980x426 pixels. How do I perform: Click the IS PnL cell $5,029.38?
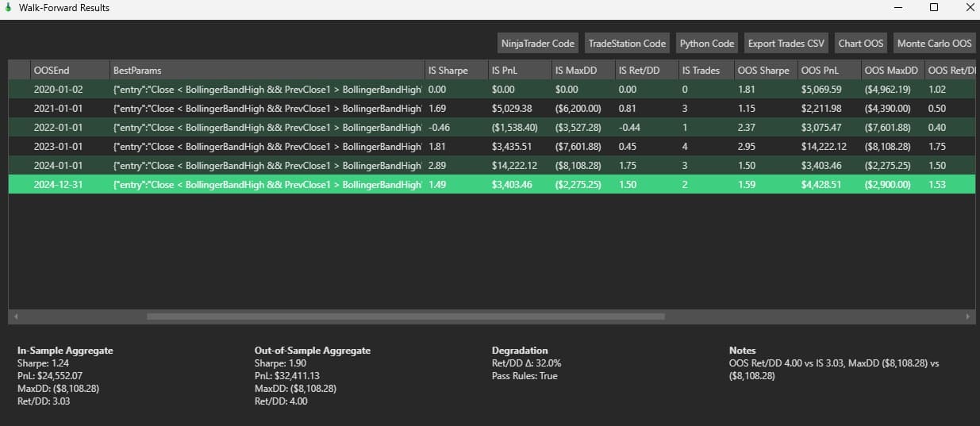click(x=512, y=109)
